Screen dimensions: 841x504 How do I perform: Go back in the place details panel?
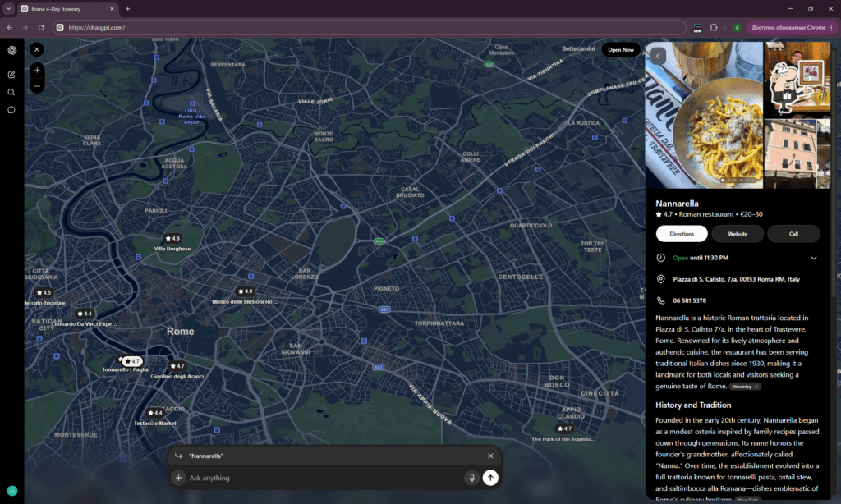click(x=658, y=56)
